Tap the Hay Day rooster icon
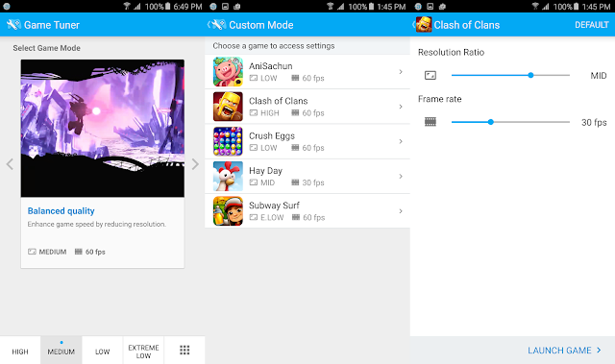The width and height of the screenshot is (615, 364). pyautogui.click(x=228, y=177)
